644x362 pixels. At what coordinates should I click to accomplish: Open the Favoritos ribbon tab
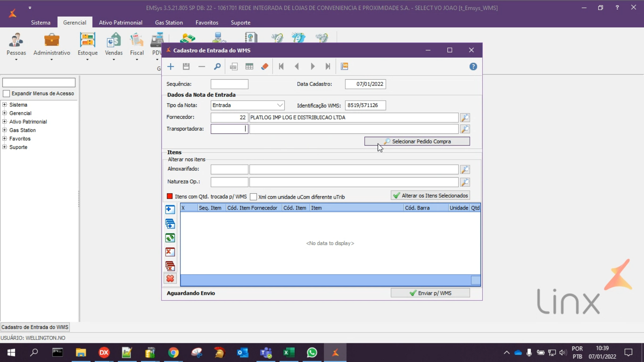click(x=207, y=22)
